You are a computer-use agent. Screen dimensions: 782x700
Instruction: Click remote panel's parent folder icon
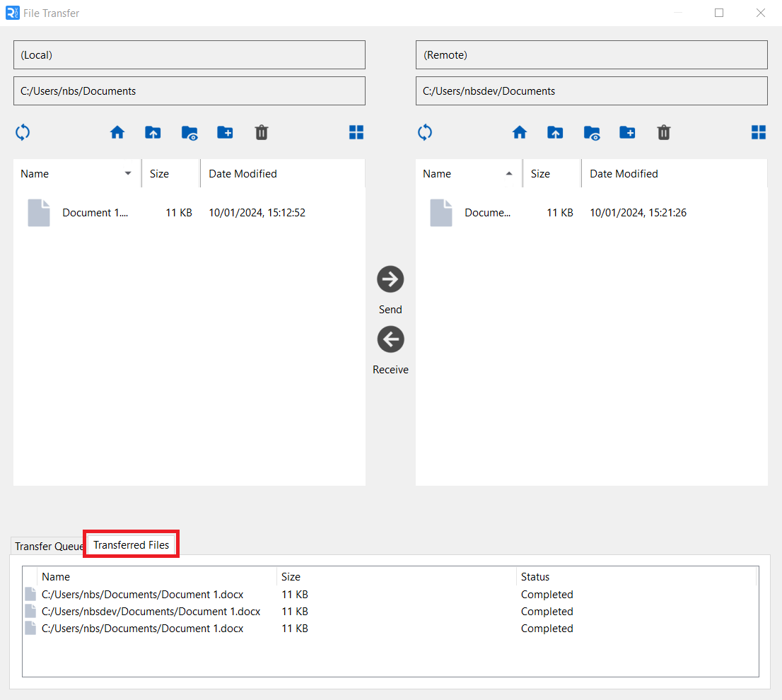point(555,132)
